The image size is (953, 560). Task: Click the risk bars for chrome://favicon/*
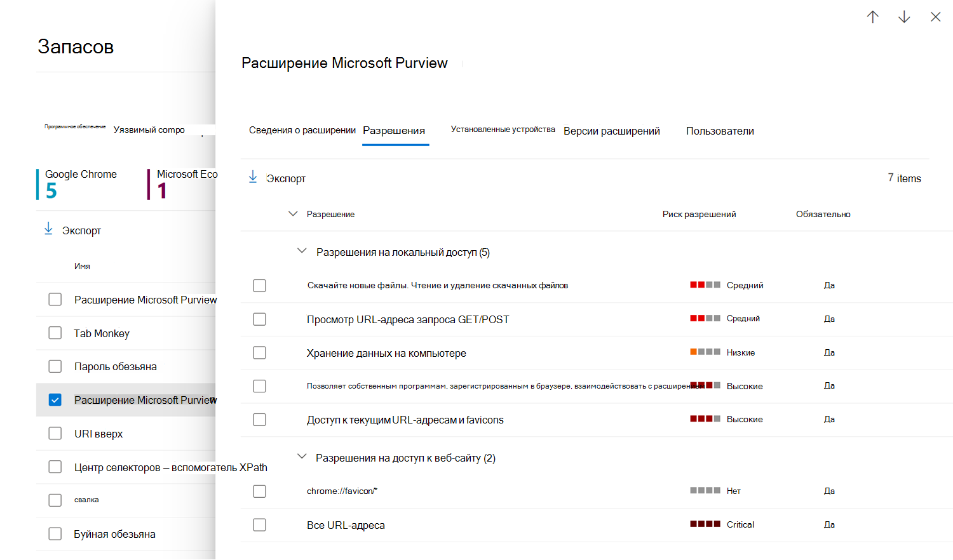click(x=705, y=491)
